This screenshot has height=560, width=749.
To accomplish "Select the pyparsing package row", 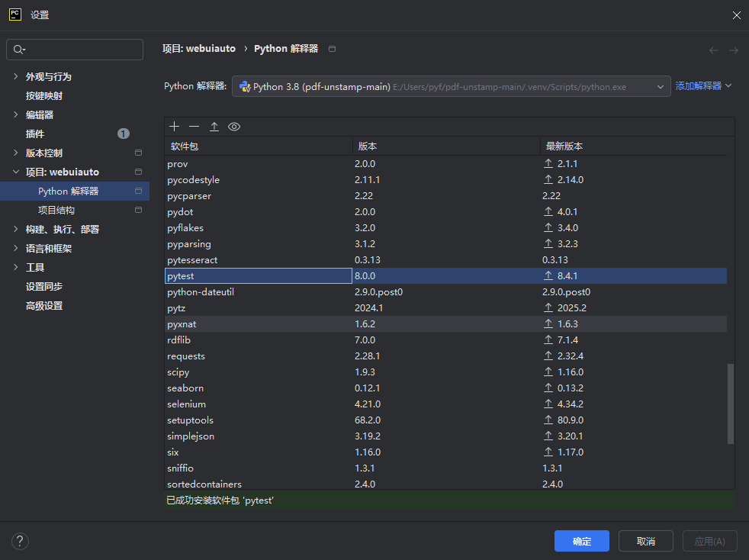I will 445,243.
